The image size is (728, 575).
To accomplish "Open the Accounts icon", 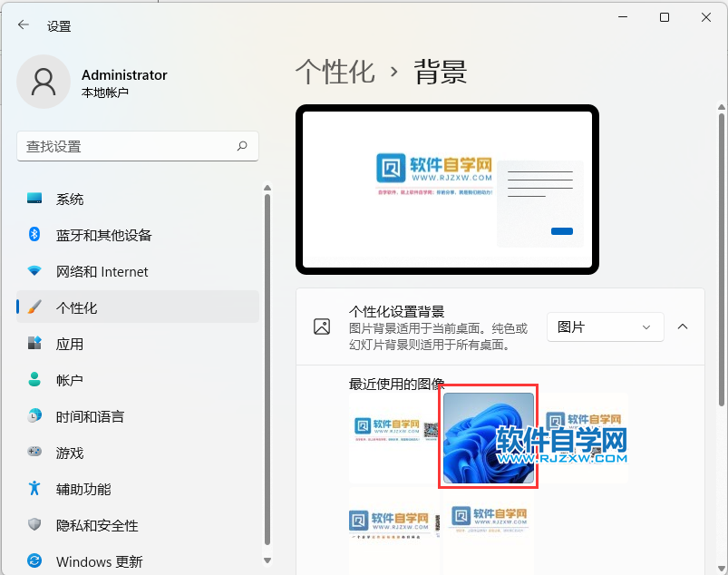I will click(34, 380).
